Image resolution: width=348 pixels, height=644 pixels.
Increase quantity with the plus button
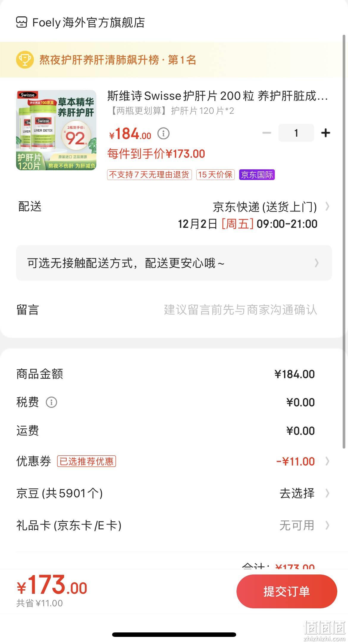326,133
